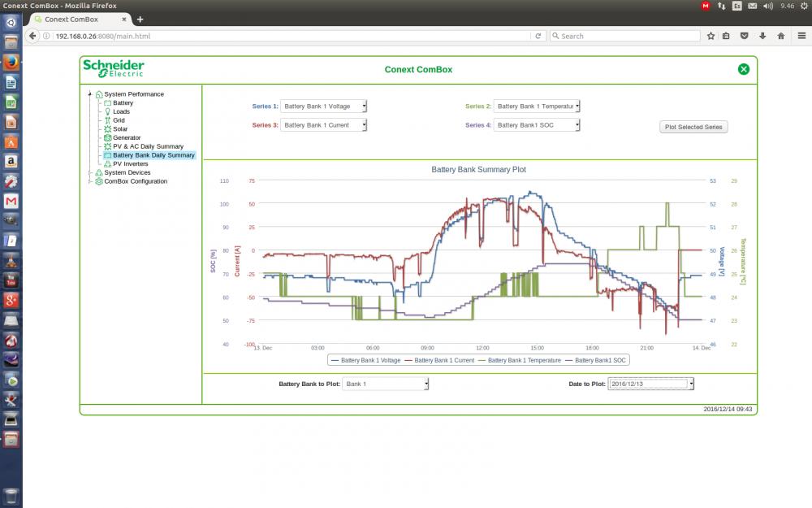The width and height of the screenshot is (812, 508).
Task: Open the Series 2 dropdown
Action: coord(537,106)
